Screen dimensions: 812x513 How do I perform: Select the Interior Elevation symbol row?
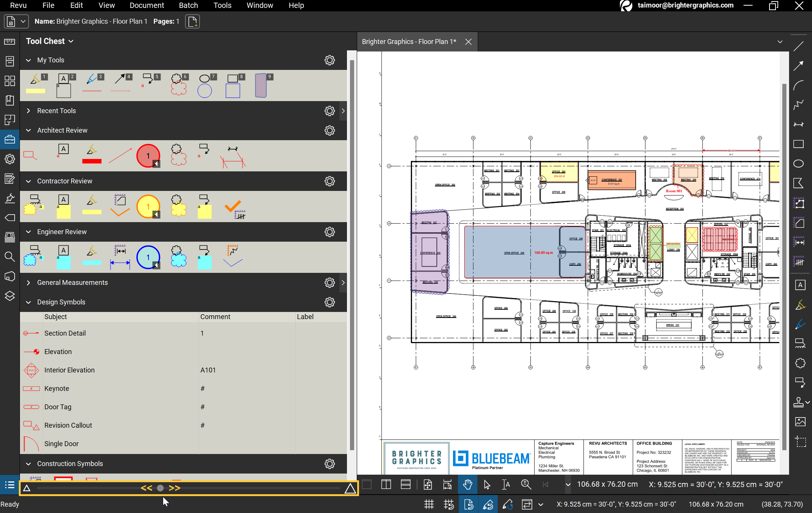183,370
